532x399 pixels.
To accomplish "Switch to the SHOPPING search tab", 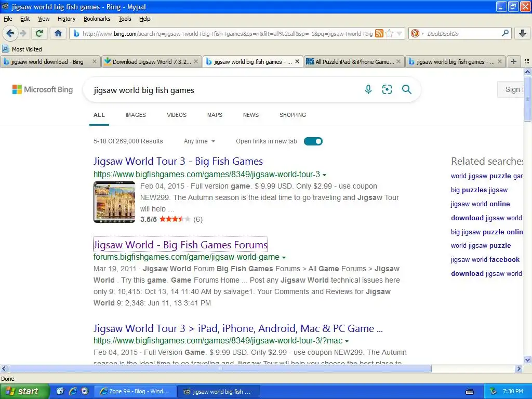I will tap(293, 115).
